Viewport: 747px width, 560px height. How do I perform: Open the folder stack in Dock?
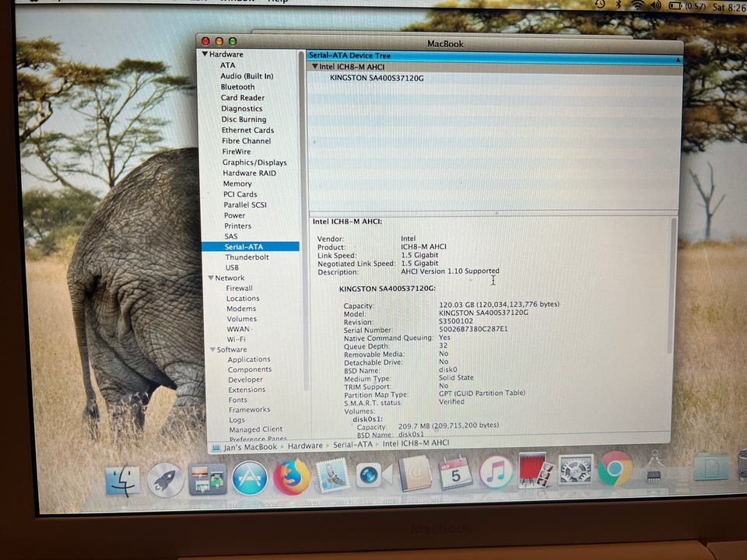pos(710,466)
